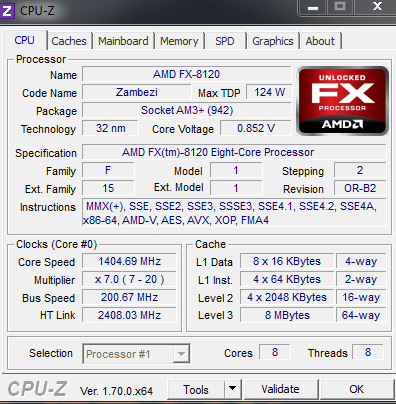The width and height of the screenshot is (396, 404).
Task: Click the Package value Socket AM3+ (942)
Action: click(187, 110)
